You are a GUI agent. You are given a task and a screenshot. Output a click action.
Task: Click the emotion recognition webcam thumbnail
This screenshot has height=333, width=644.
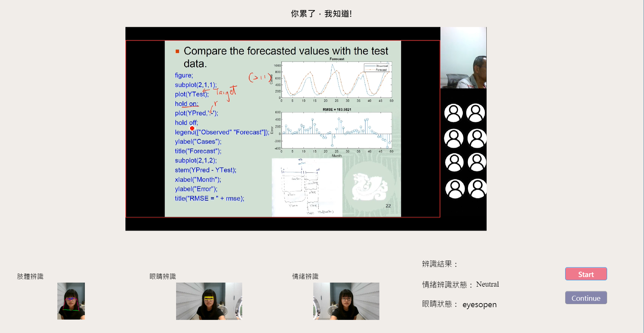tap(346, 301)
